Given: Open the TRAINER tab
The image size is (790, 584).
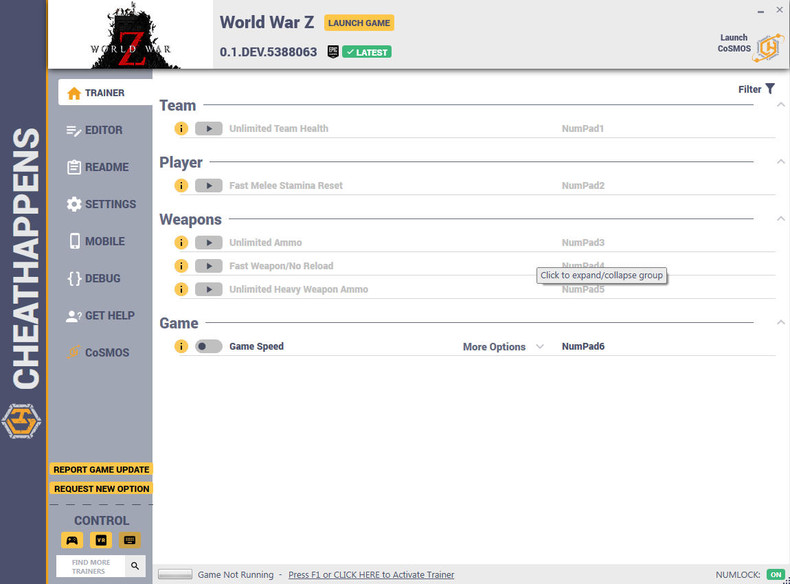Looking at the screenshot, I should pos(105,93).
